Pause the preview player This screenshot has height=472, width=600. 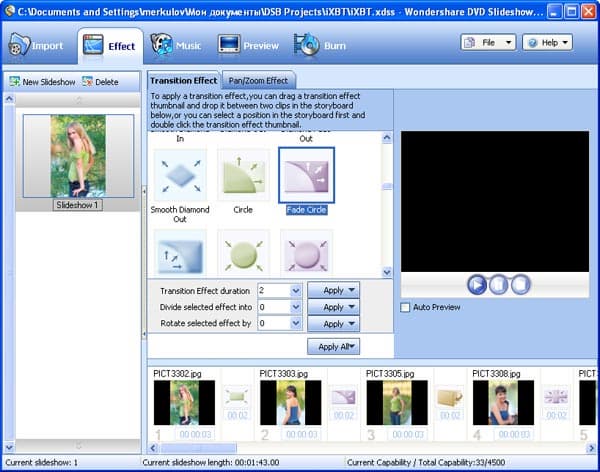tap(499, 284)
